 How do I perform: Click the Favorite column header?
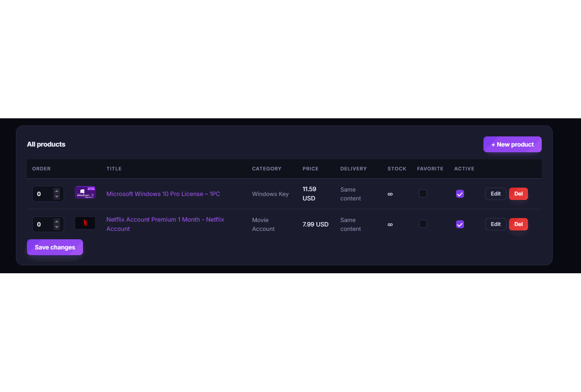coord(430,169)
